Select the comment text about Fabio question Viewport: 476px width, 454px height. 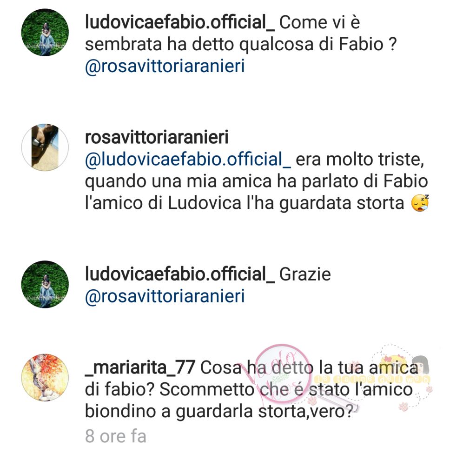pos(241,33)
